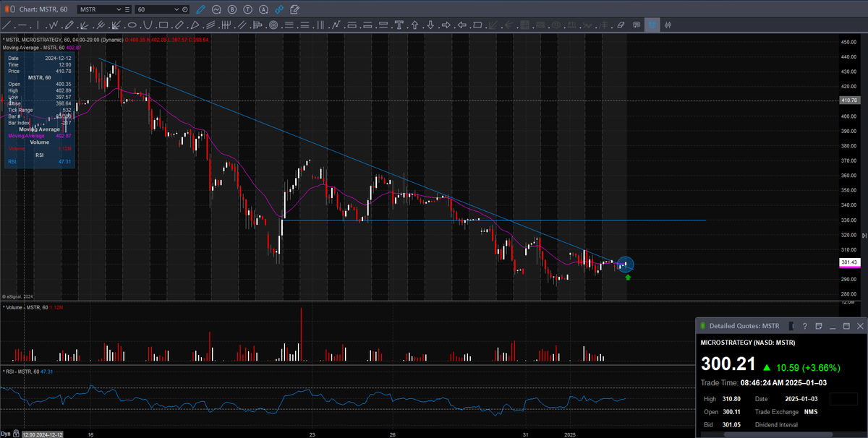Select the trend line drawing tool

[7, 25]
